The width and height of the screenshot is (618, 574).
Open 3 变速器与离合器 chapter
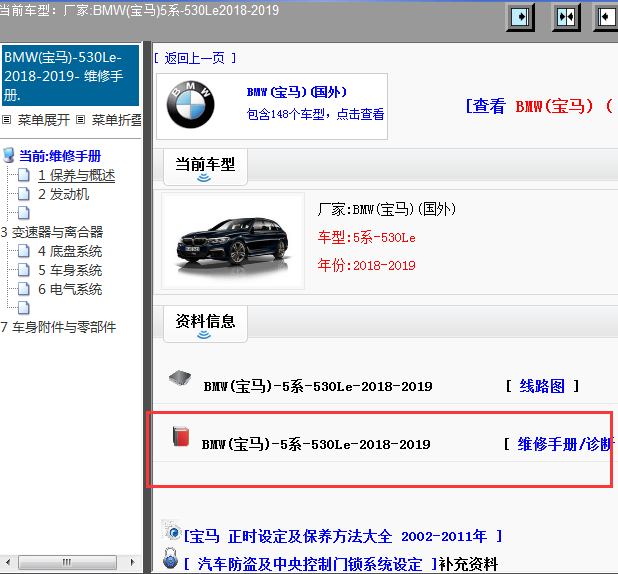point(52,232)
